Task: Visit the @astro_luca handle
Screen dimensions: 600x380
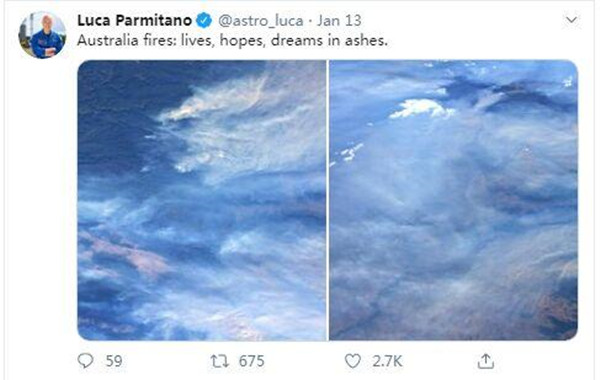Action: pos(261,20)
